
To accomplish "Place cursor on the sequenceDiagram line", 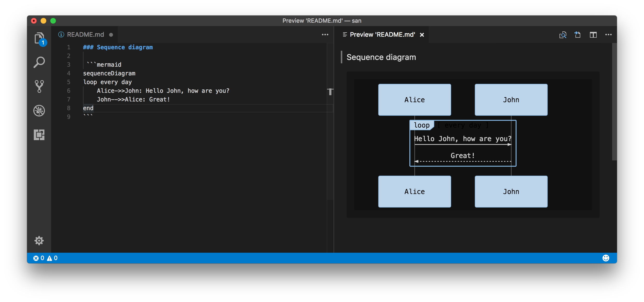I will (109, 73).
